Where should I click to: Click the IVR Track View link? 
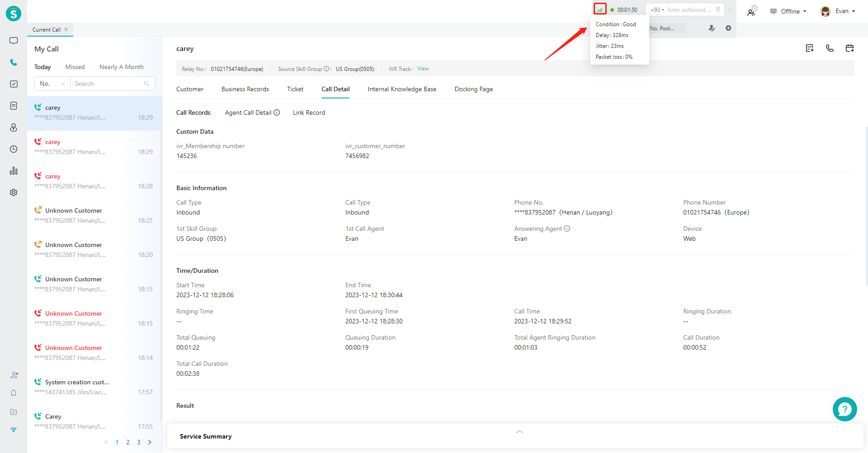(423, 69)
